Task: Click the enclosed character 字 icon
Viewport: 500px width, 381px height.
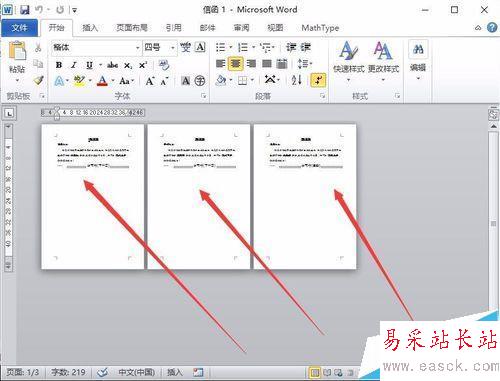Action: (x=200, y=81)
